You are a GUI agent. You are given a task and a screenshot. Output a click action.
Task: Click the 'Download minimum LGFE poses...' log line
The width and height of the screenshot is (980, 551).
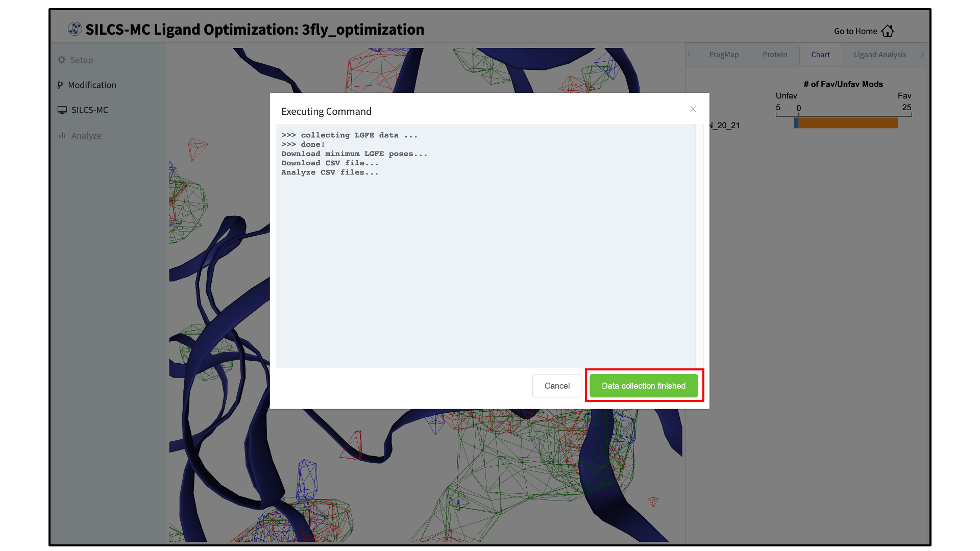click(354, 154)
